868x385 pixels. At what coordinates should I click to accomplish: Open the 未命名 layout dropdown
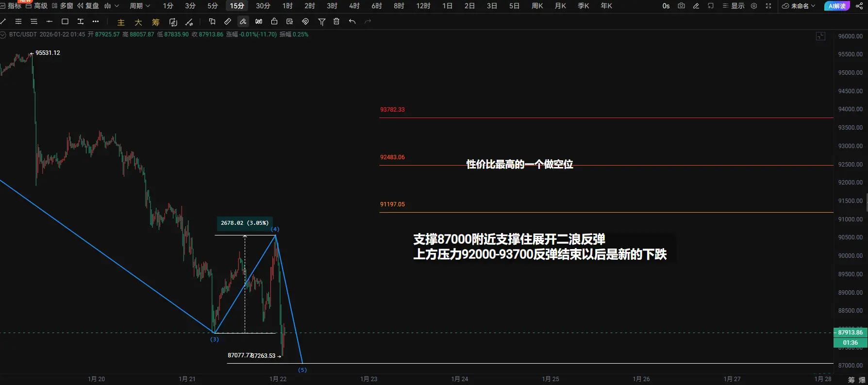(x=799, y=6)
